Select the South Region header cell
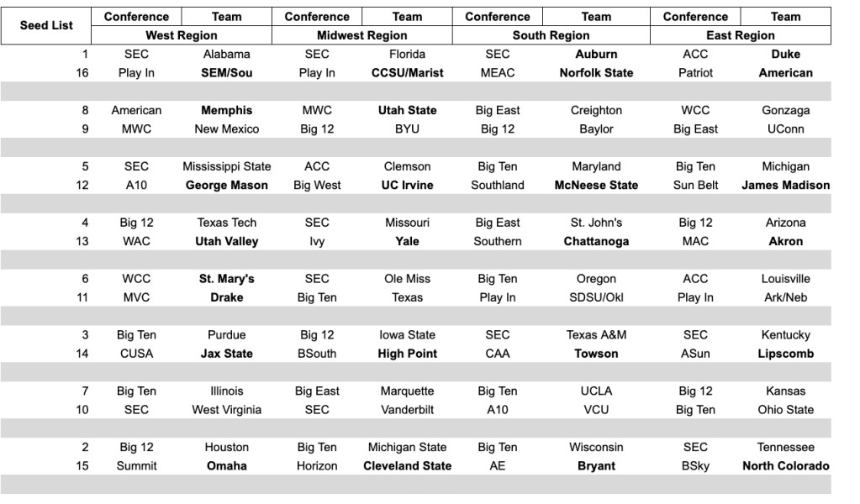The height and width of the screenshot is (504, 860). 551,35
